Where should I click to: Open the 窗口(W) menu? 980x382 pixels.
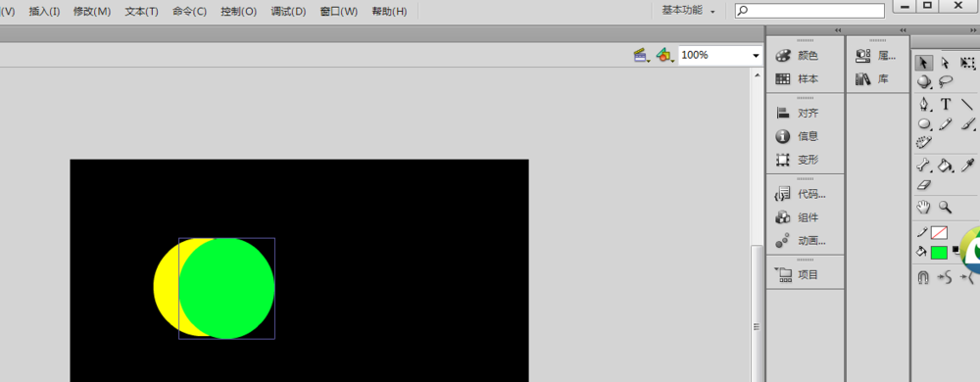click(x=339, y=11)
